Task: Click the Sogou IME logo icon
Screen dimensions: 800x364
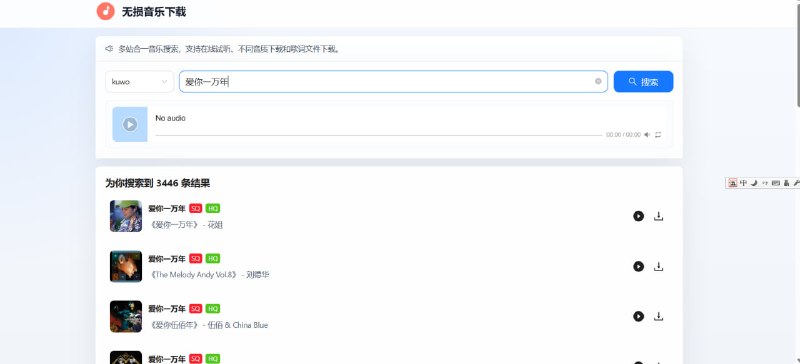Action: click(733, 183)
